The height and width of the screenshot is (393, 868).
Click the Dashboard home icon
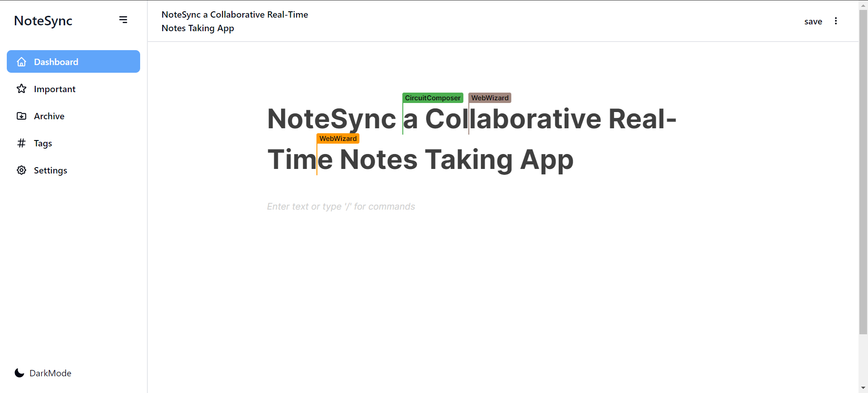pos(21,62)
